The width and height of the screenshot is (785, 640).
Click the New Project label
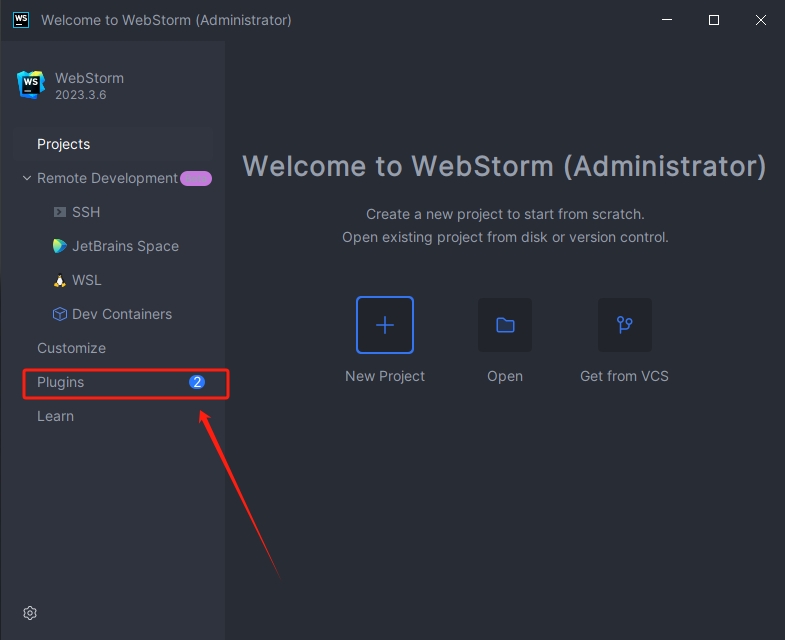(385, 376)
